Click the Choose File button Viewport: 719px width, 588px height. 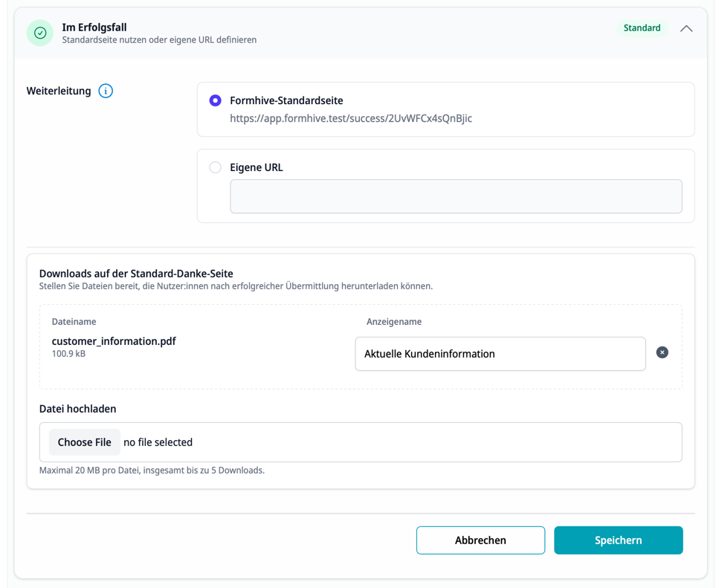coord(84,442)
